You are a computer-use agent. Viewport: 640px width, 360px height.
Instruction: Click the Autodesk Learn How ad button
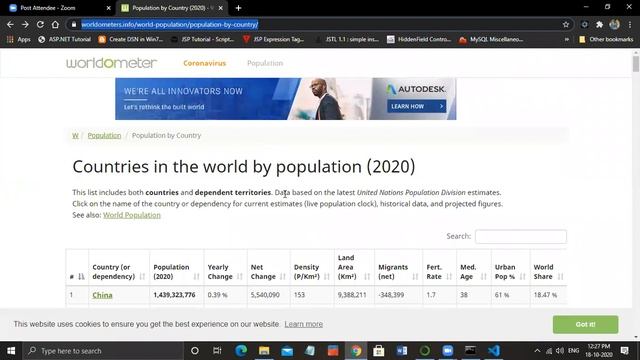click(416, 106)
